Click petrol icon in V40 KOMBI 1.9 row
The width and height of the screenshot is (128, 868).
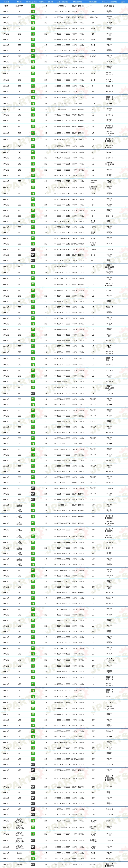pyautogui.click(x=33, y=530)
